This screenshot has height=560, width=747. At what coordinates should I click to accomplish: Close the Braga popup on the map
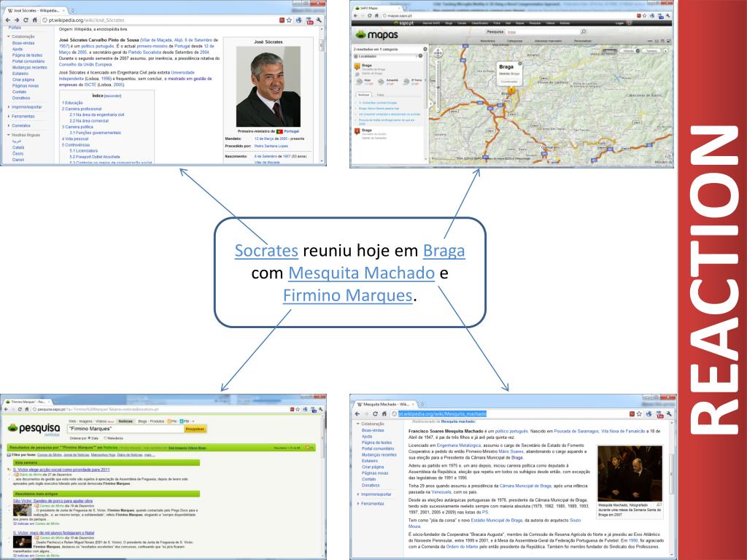tap(520, 64)
